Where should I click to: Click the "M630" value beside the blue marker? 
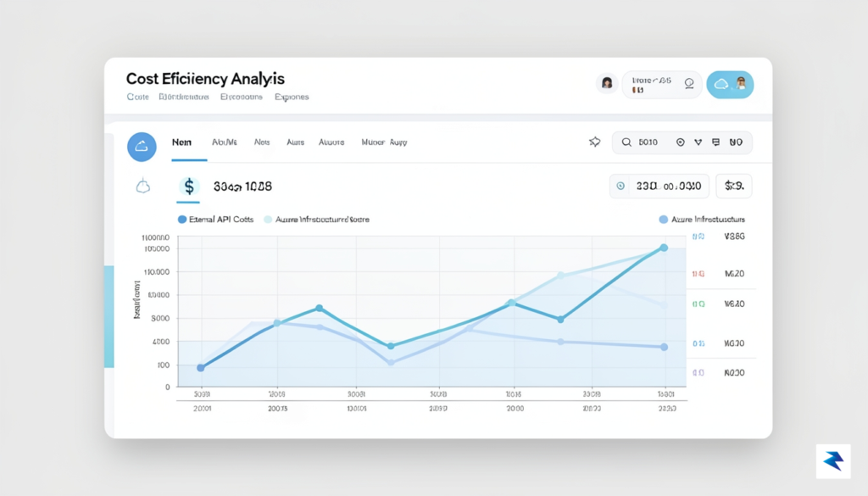[x=735, y=343]
